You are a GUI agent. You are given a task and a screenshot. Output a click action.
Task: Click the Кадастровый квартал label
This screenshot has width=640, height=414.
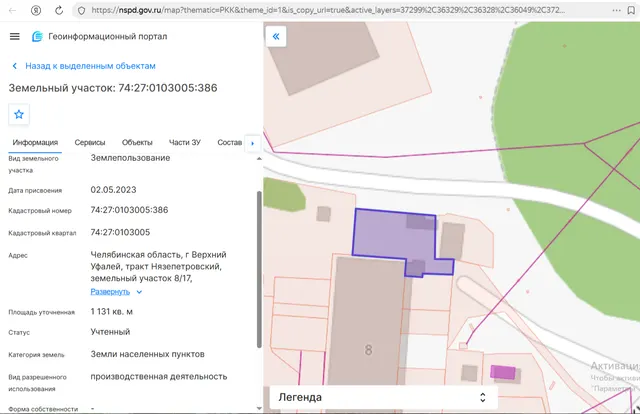click(42, 233)
